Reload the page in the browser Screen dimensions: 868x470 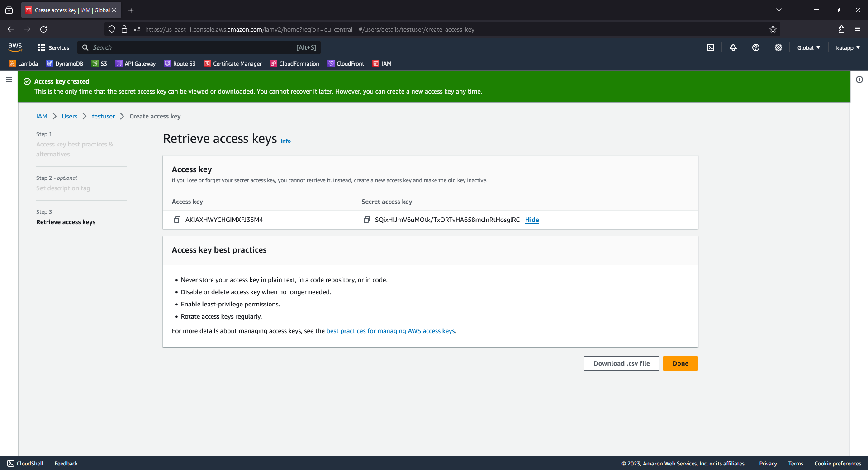pos(43,29)
